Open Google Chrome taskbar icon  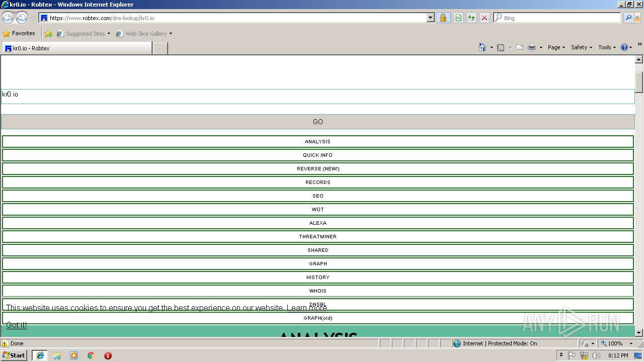(91, 355)
